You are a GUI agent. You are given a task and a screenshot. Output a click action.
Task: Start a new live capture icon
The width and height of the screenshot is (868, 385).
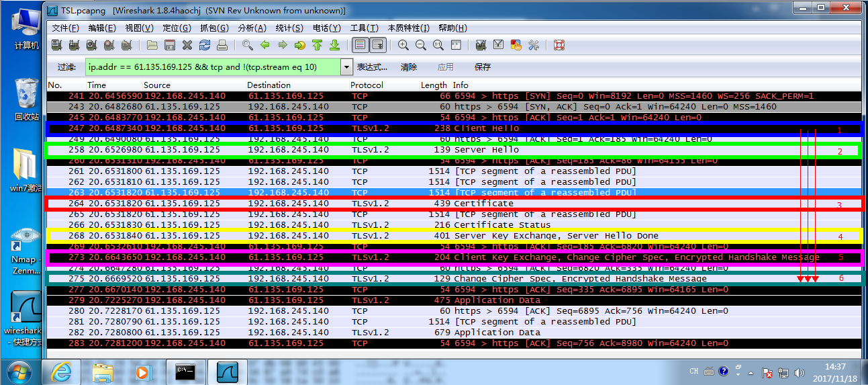point(91,45)
